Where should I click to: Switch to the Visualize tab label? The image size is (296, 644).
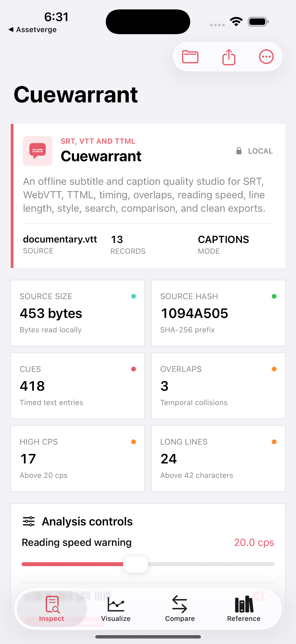[x=116, y=618]
